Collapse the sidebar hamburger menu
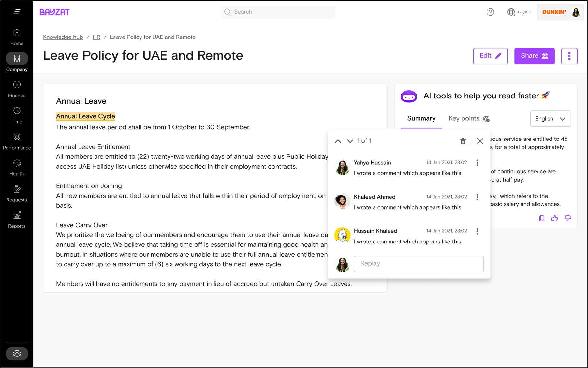The width and height of the screenshot is (588, 368). (17, 12)
